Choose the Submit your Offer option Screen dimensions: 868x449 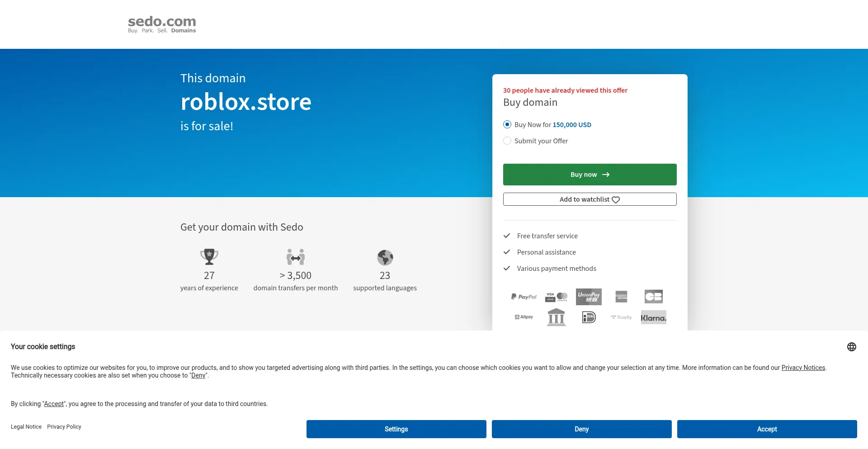pyautogui.click(x=507, y=141)
